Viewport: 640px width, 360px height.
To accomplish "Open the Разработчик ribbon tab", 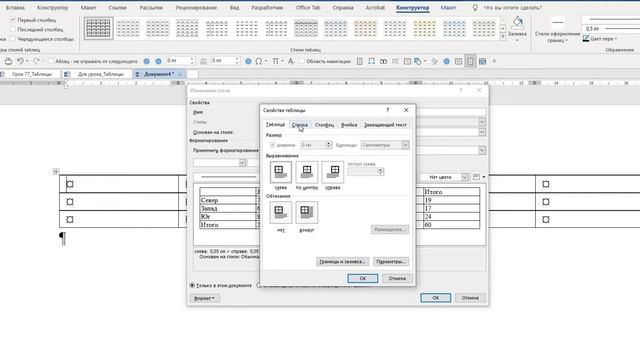I will [x=267, y=7].
